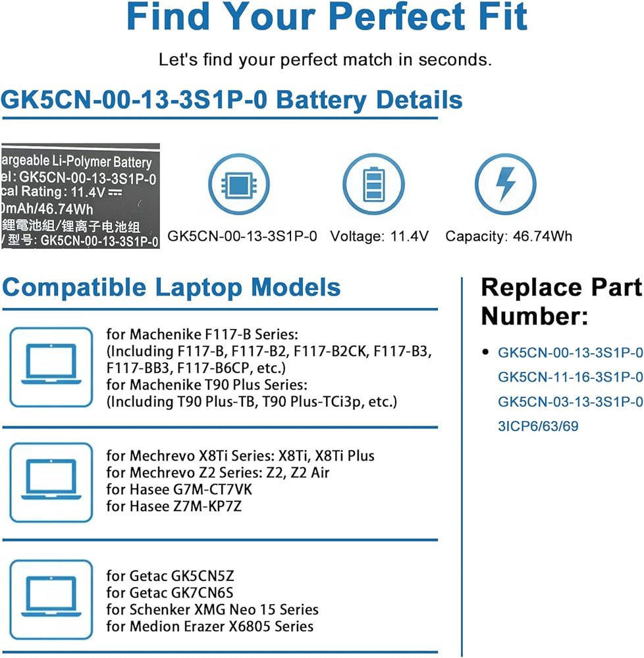
Task: Click the chip icon above the model number
Action: 239,184
